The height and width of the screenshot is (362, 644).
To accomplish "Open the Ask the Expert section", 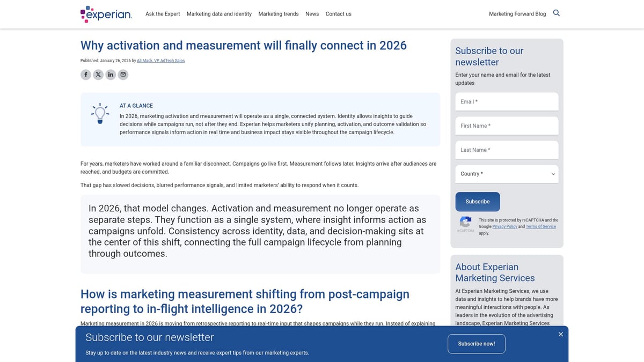I will tap(162, 14).
